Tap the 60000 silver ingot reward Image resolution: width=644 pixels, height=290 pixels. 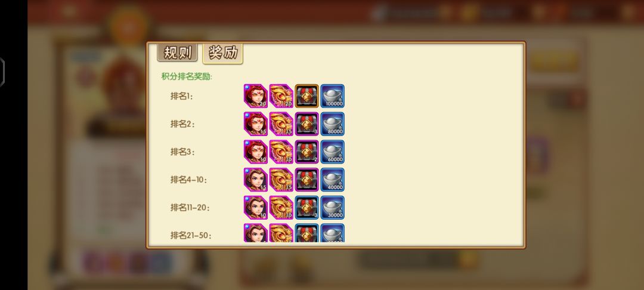point(333,152)
